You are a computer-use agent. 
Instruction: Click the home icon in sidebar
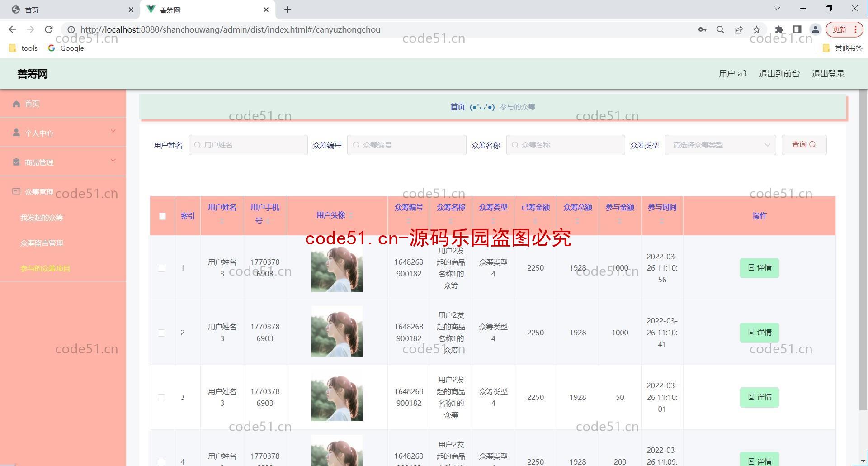(x=16, y=104)
